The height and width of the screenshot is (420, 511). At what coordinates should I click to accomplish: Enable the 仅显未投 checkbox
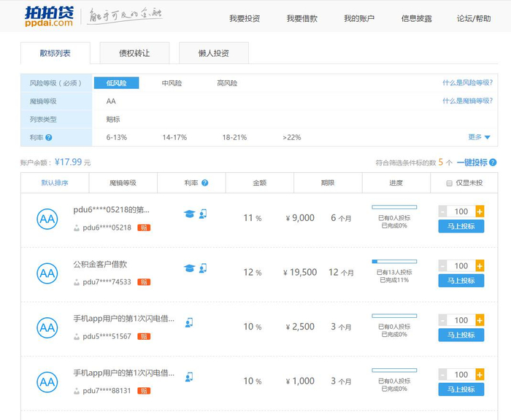(x=449, y=183)
